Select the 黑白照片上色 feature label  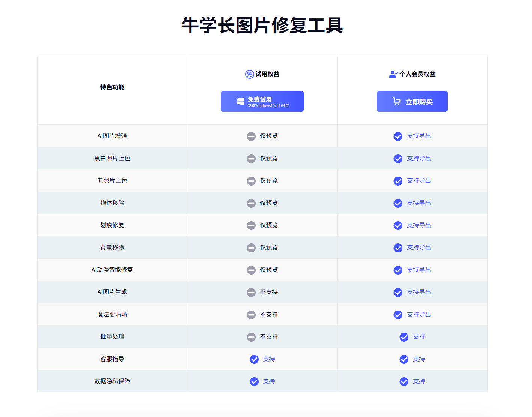(x=112, y=158)
